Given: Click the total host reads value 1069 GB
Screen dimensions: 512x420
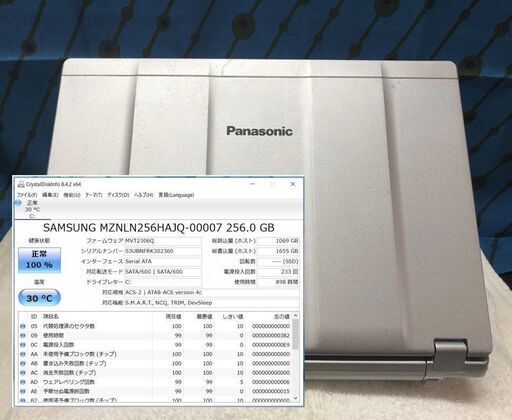Looking at the screenshot, I should pyautogui.click(x=278, y=241).
